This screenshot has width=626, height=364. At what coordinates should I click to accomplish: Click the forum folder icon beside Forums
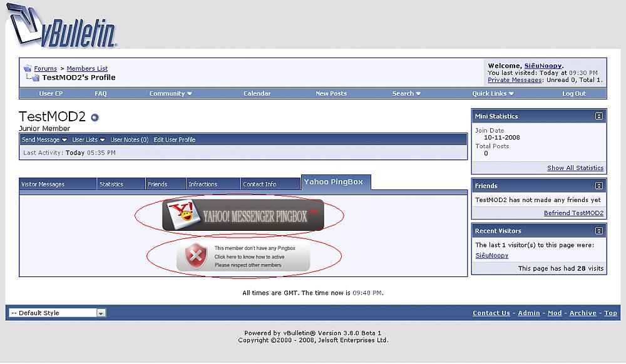tap(28, 69)
